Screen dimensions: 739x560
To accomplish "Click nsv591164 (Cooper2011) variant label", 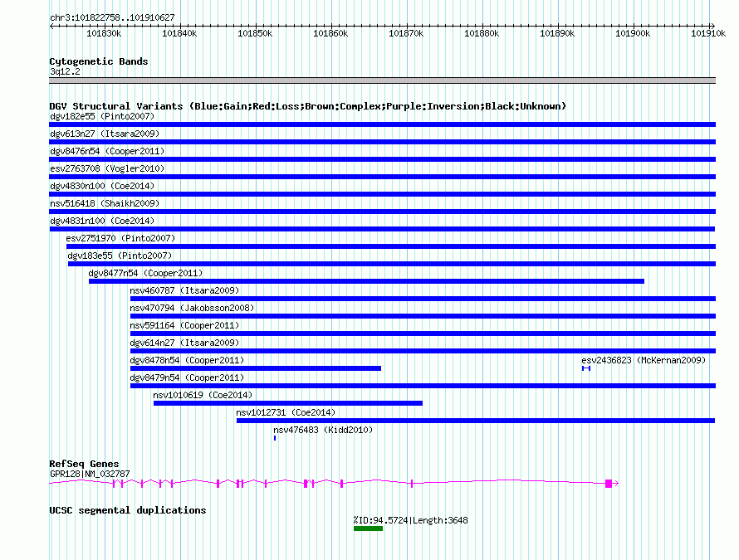I will [184, 325].
